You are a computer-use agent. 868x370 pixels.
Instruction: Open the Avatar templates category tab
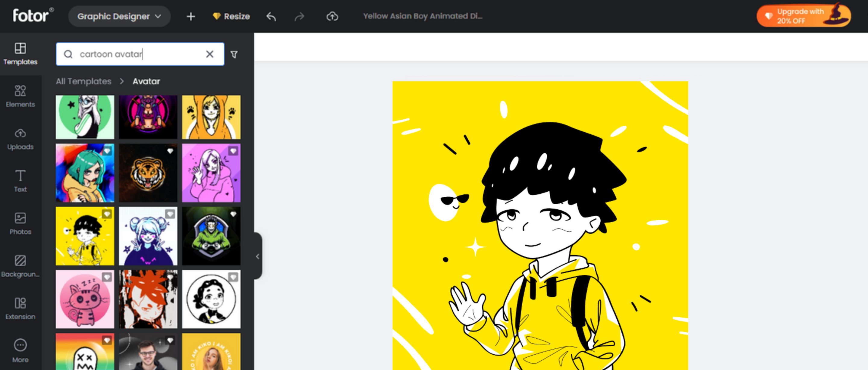coord(146,81)
